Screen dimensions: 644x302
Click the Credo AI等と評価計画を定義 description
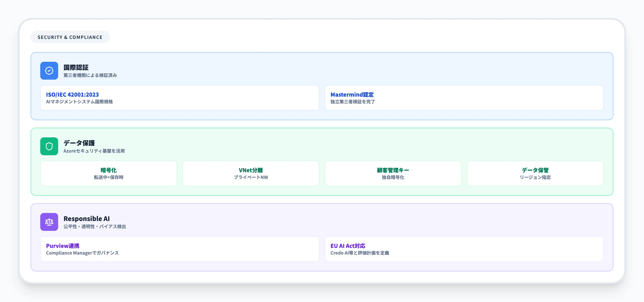tap(360, 253)
